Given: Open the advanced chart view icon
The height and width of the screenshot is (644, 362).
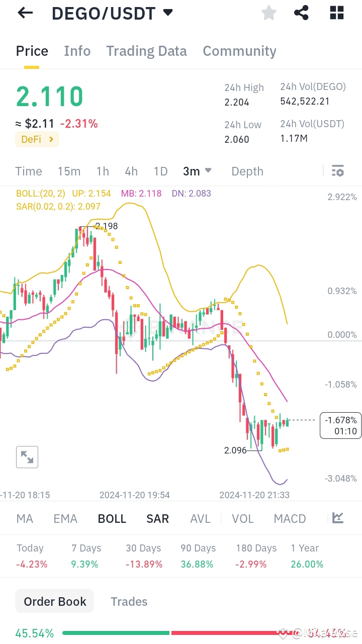Looking at the screenshot, I should click(x=337, y=518).
